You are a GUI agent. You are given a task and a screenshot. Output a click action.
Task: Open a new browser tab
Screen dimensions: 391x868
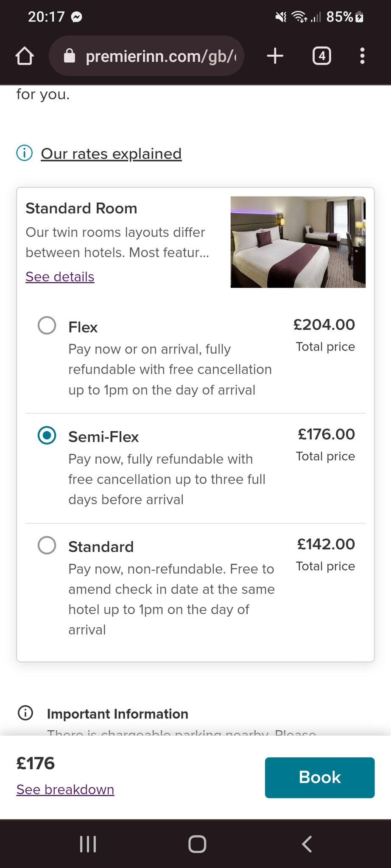275,56
